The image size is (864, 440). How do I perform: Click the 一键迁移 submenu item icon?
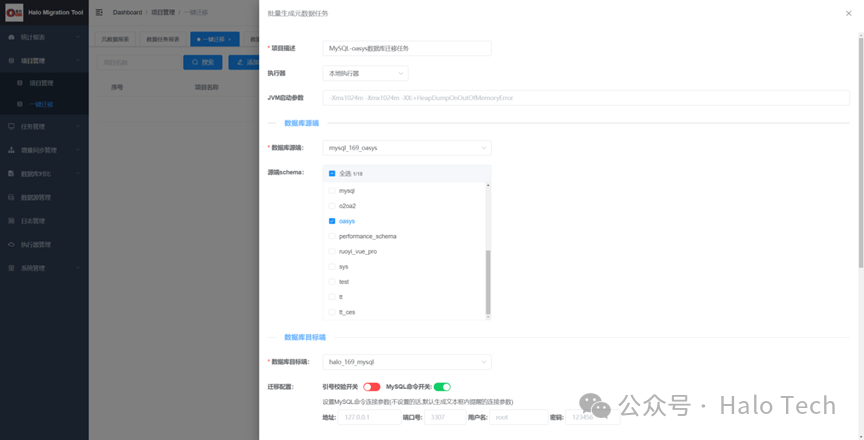coord(20,104)
